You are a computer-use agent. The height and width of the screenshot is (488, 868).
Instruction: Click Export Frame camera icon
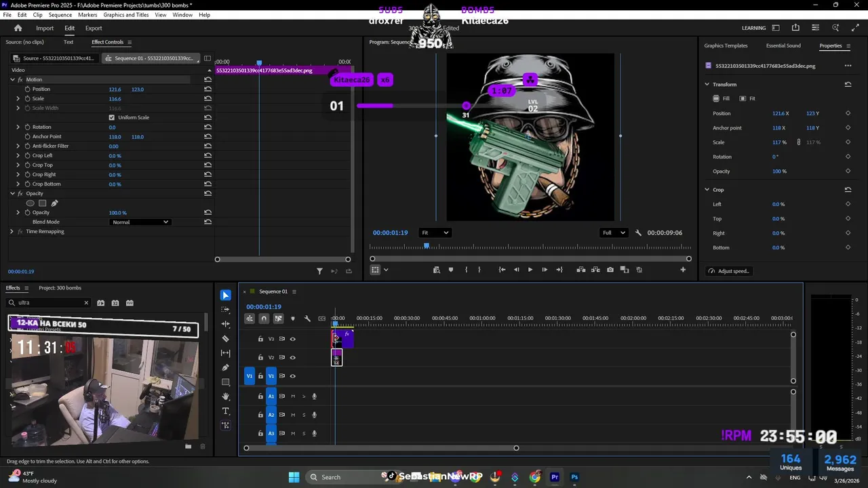(610, 270)
